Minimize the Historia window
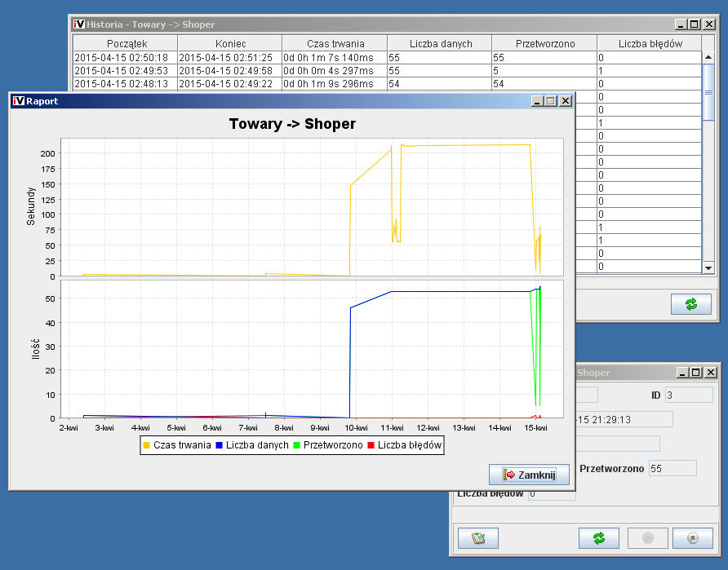This screenshot has height=570, width=728. [x=681, y=24]
